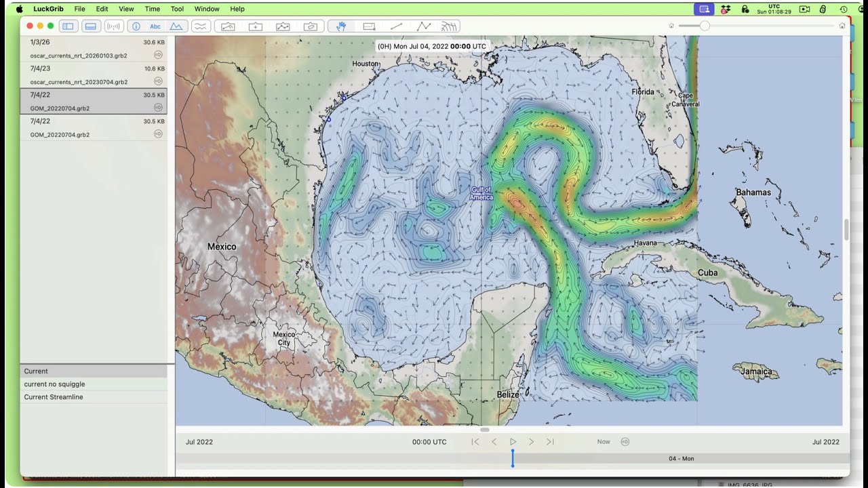Viewport: 868px width, 488px height.
Task: Click the 00:00 UTC time readout
Action: point(429,442)
